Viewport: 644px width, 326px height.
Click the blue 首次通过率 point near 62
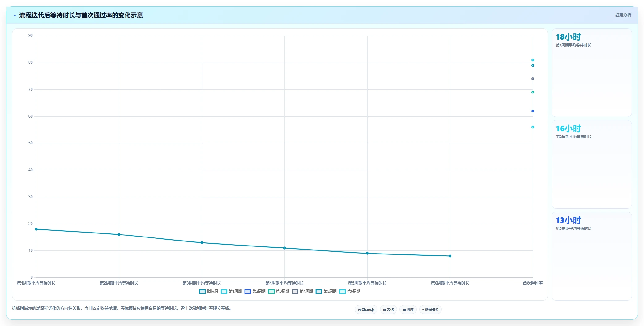[533, 111]
